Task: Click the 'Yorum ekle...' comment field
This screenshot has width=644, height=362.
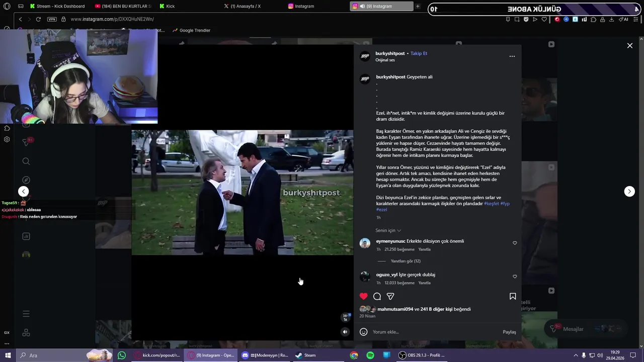Action: 435,332
